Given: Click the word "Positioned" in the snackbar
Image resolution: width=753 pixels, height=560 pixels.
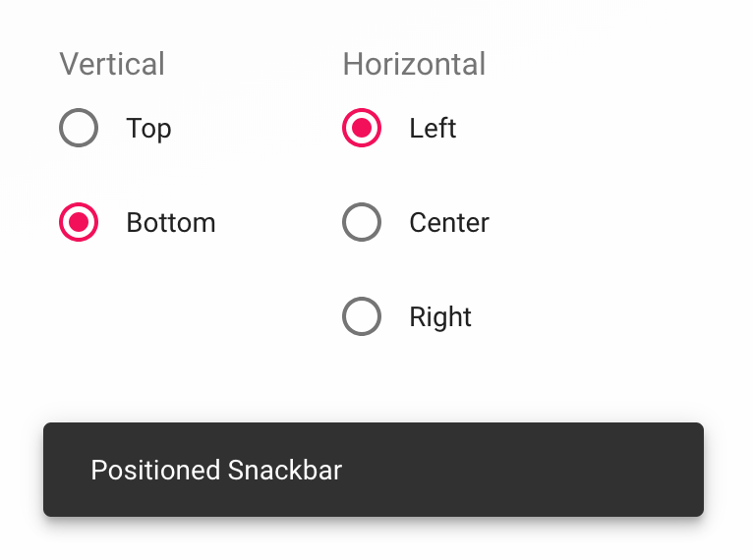Looking at the screenshot, I should [155, 471].
